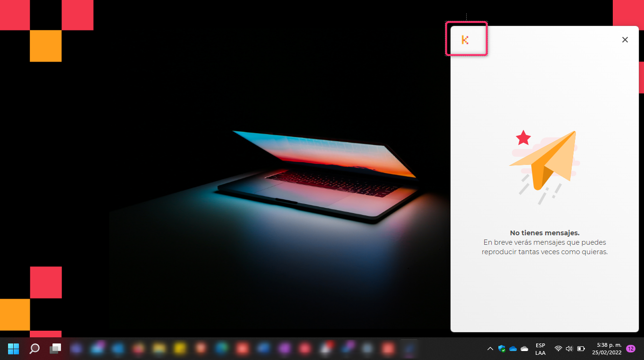Click the orange K logo in the panel
The height and width of the screenshot is (360, 644).
tap(465, 40)
